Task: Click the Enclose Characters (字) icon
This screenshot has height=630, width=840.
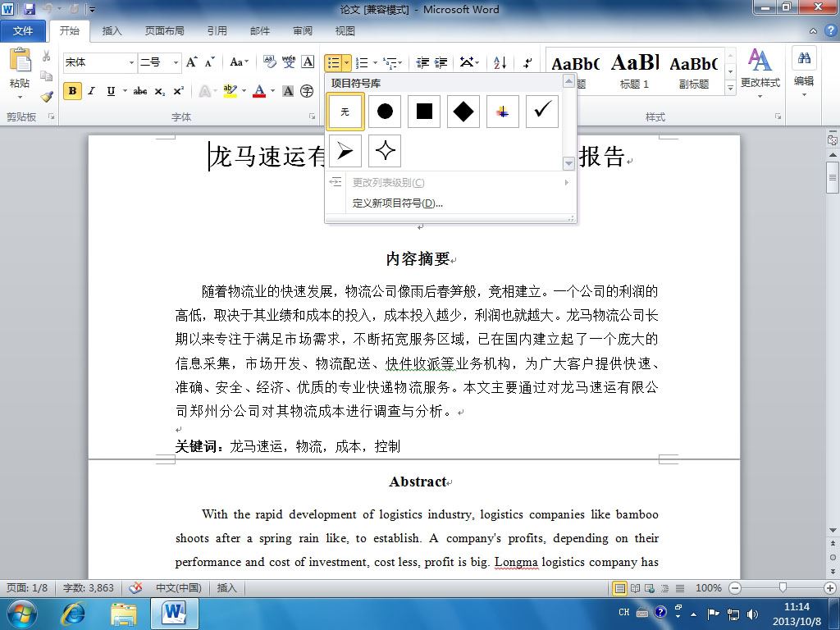Action: tap(307, 91)
